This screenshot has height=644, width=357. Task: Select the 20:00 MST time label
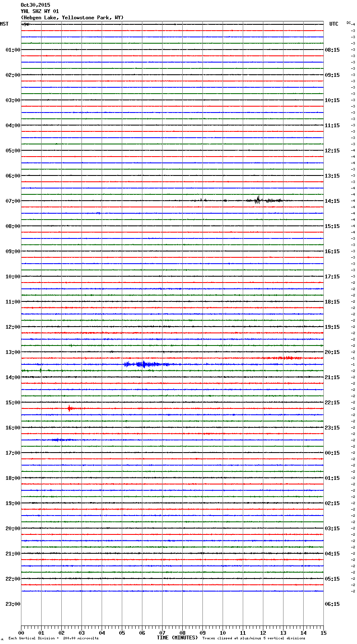[x=13, y=529]
